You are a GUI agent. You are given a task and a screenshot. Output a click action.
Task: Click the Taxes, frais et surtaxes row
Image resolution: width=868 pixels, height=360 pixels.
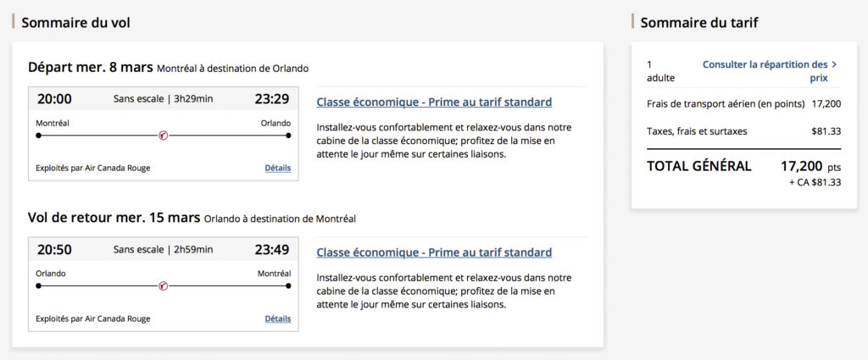[743, 131]
